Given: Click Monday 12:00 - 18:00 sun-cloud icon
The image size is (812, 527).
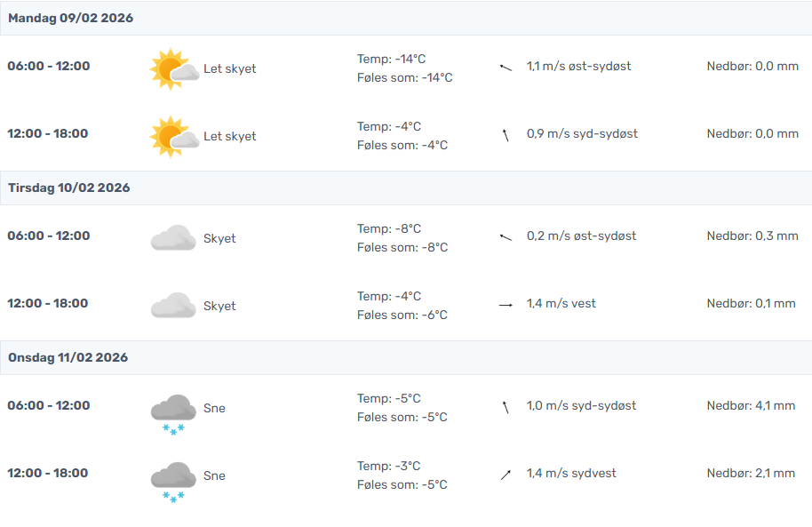Looking at the screenshot, I should [174, 137].
